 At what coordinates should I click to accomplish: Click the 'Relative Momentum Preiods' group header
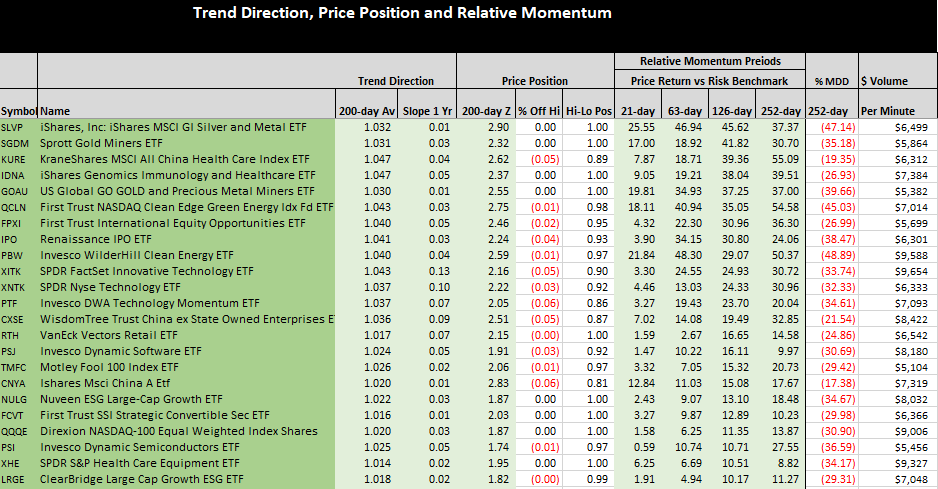point(709,61)
